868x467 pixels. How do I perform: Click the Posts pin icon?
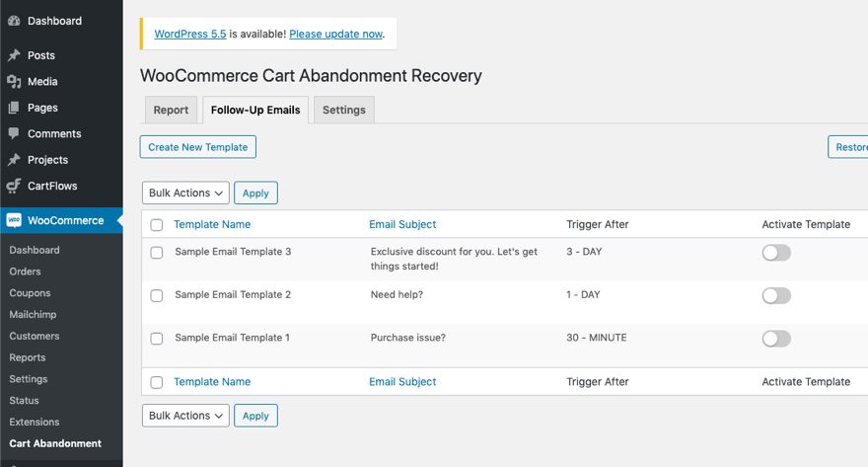pos(13,56)
